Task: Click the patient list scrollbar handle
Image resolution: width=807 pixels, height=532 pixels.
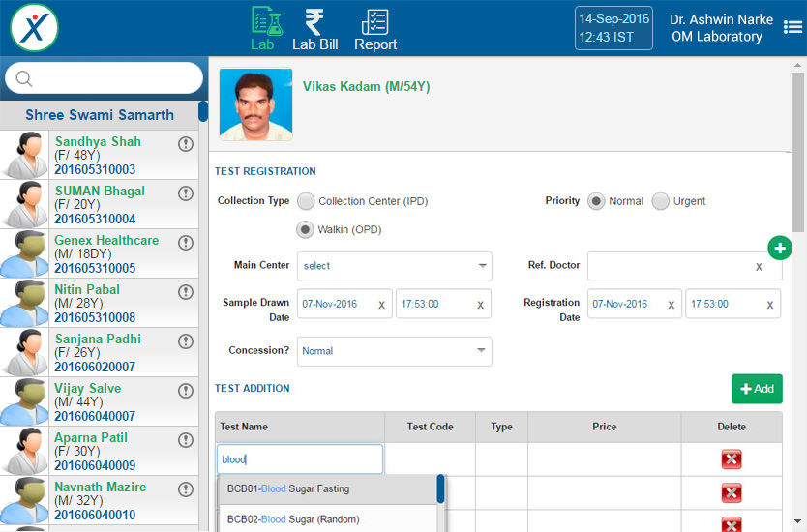Action: point(203,111)
